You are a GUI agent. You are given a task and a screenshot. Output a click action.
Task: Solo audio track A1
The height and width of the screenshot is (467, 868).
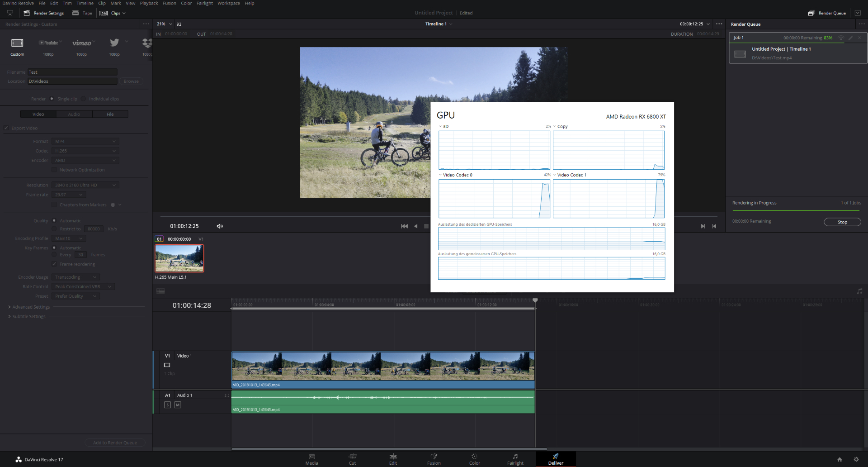pos(167,405)
